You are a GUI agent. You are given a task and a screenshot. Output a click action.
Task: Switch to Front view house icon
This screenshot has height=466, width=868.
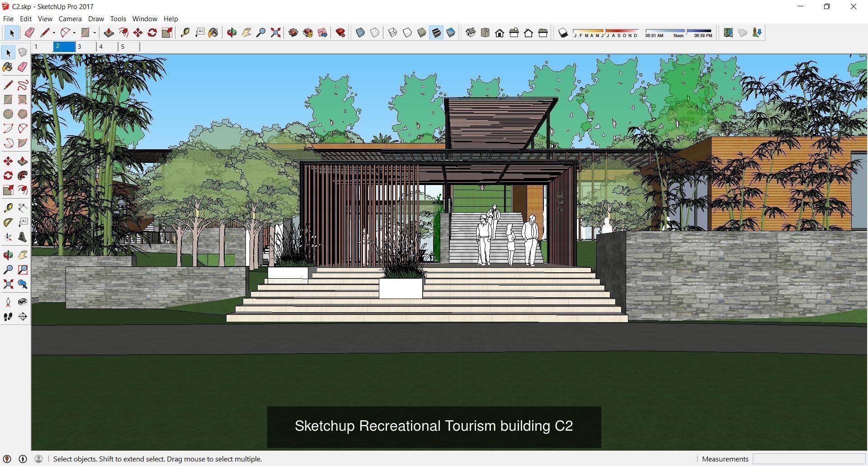coord(500,33)
